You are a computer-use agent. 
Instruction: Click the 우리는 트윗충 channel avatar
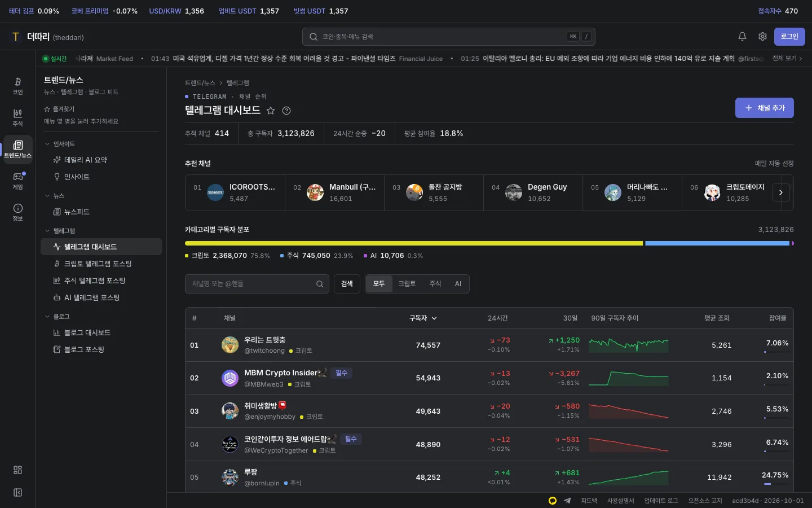[230, 345]
